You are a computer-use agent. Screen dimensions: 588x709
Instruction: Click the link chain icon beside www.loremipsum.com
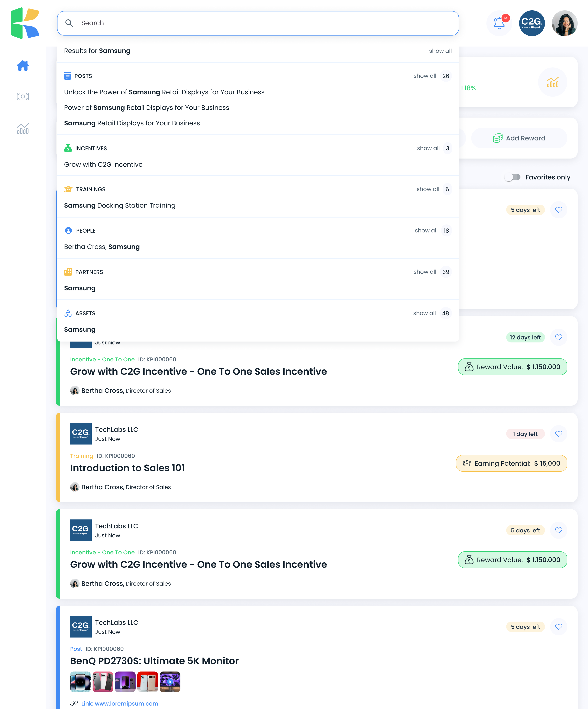74,703
